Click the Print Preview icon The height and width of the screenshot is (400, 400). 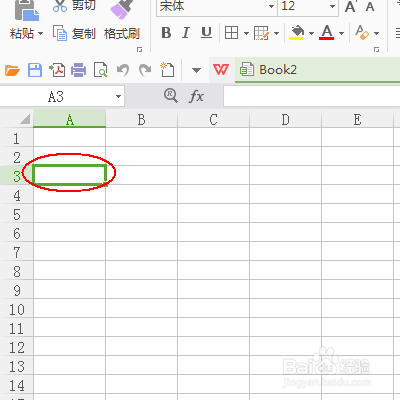coord(100,70)
